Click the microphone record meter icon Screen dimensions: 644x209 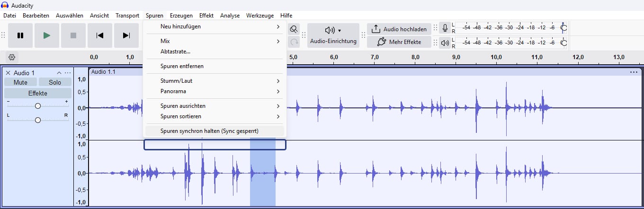pyautogui.click(x=445, y=28)
